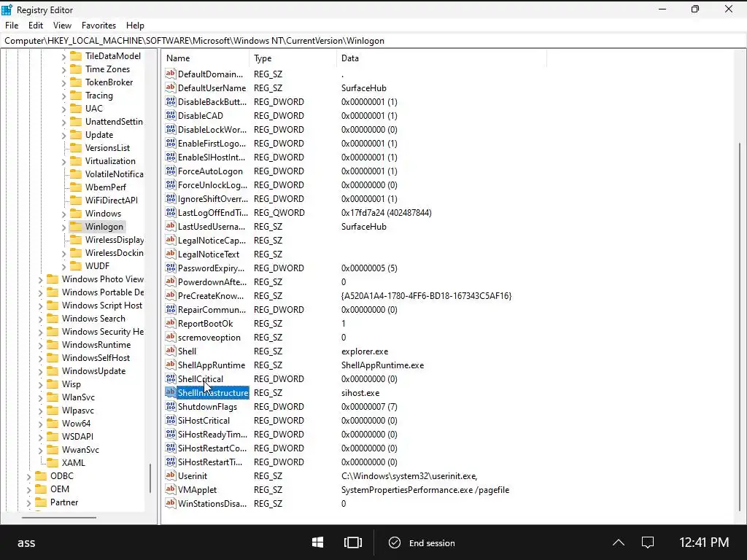Select the WlanSvc key

(x=78, y=397)
